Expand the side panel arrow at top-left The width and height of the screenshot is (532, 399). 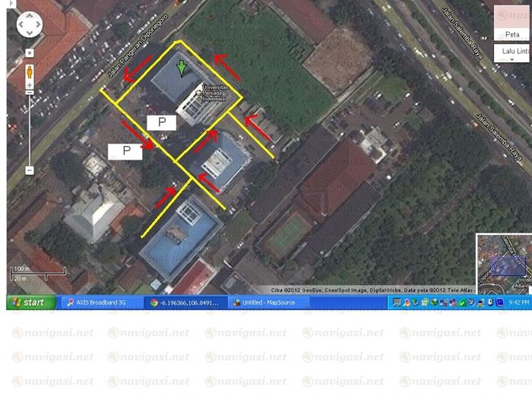pyautogui.click(x=11, y=4)
